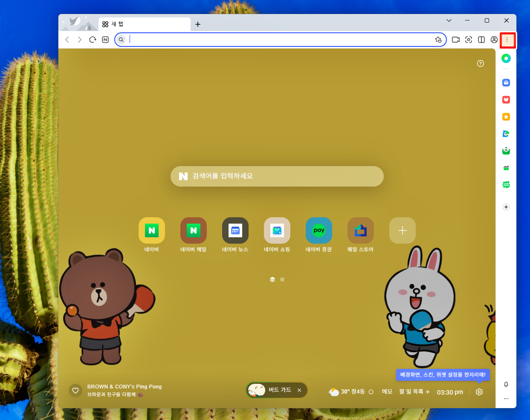Open the 네이버 증권 shortcut tile

tap(319, 230)
